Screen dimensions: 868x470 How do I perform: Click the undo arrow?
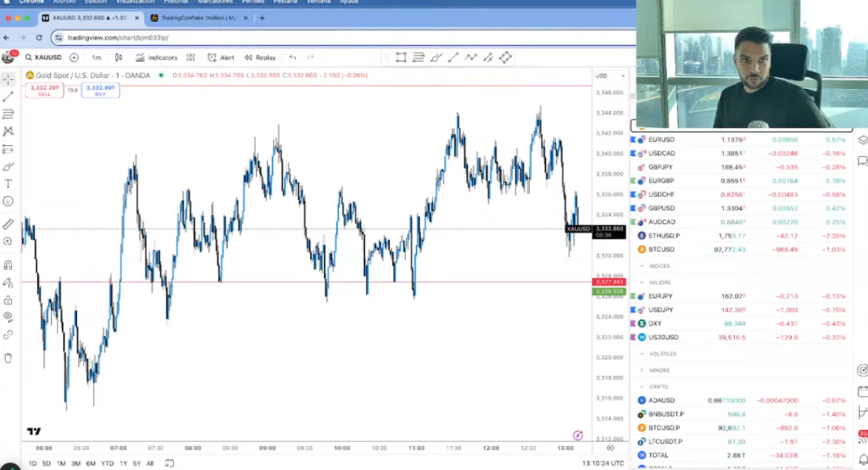point(292,57)
